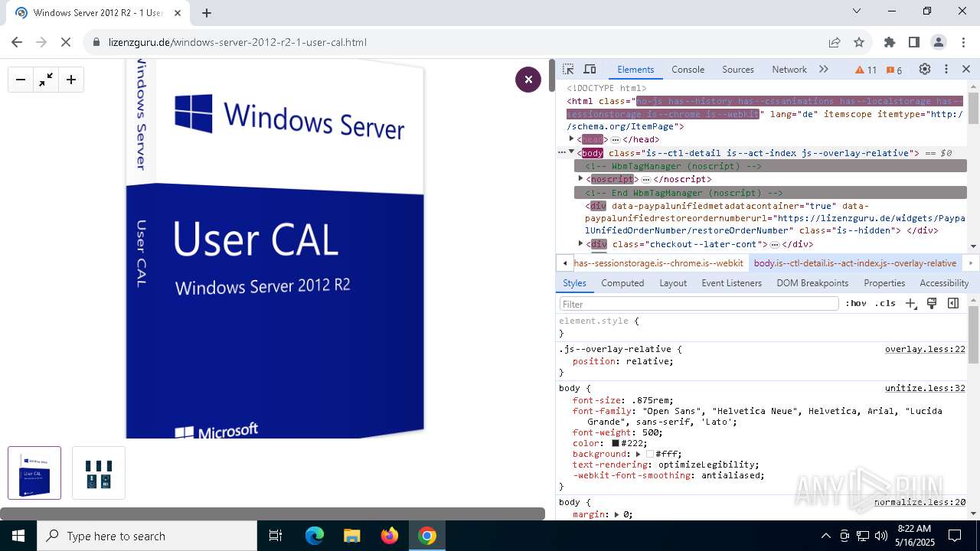
Task: Expand the background property triangle
Action: (639, 454)
